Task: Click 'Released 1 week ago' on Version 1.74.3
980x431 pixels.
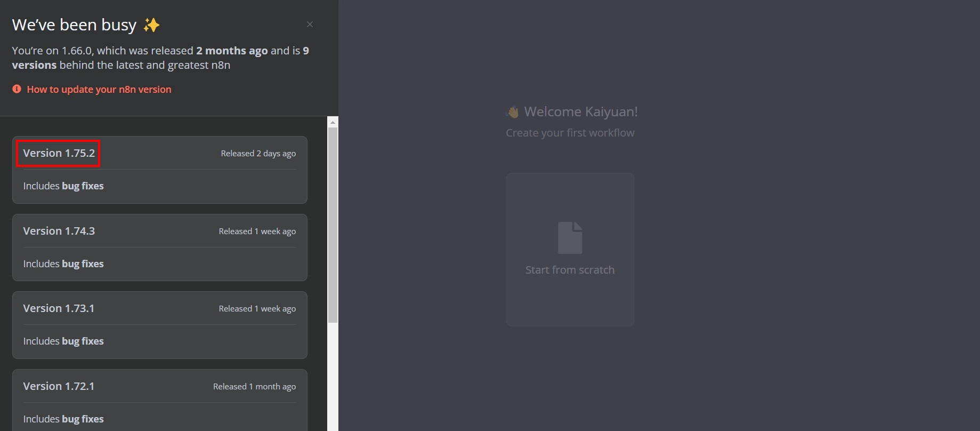Action: [x=257, y=232]
